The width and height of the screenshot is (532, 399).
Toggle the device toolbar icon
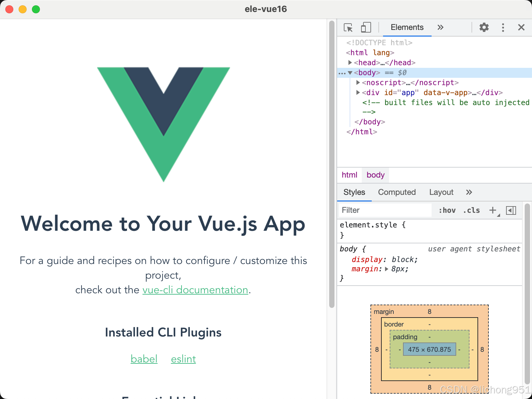click(x=366, y=28)
